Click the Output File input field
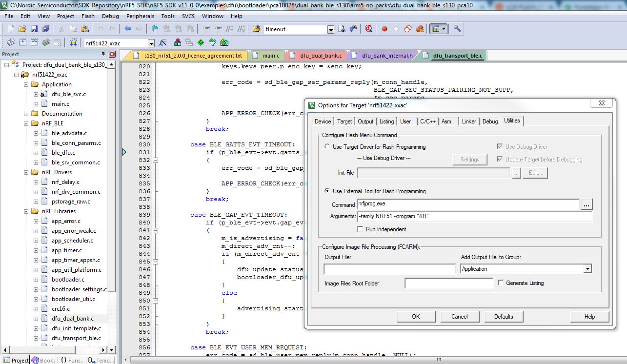This screenshot has height=364, width=627. point(389,269)
